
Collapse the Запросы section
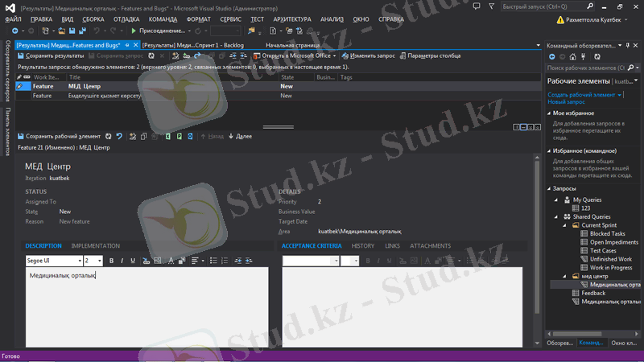click(549, 188)
